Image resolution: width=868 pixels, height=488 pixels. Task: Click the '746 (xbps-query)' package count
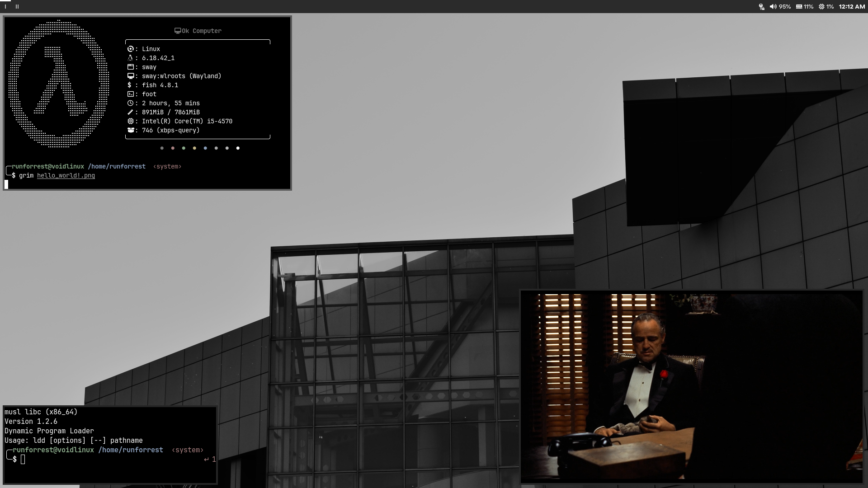pos(171,130)
